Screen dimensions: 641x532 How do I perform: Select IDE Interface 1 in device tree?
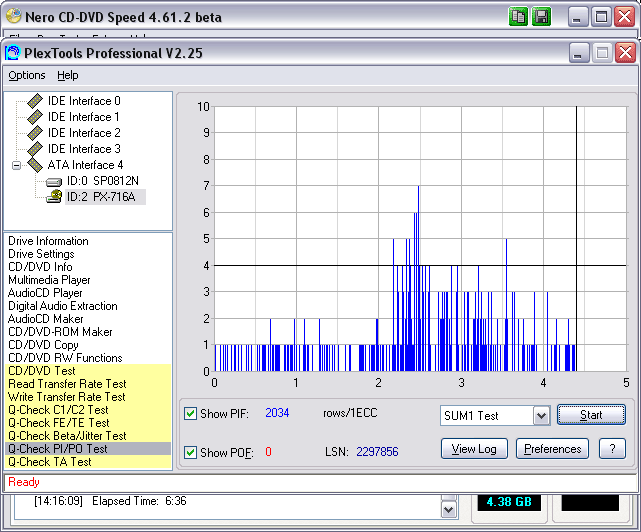click(x=84, y=117)
